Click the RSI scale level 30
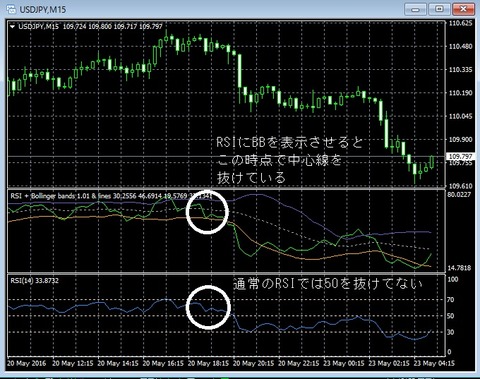Screen dimensions: 480x379 click(451, 332)
